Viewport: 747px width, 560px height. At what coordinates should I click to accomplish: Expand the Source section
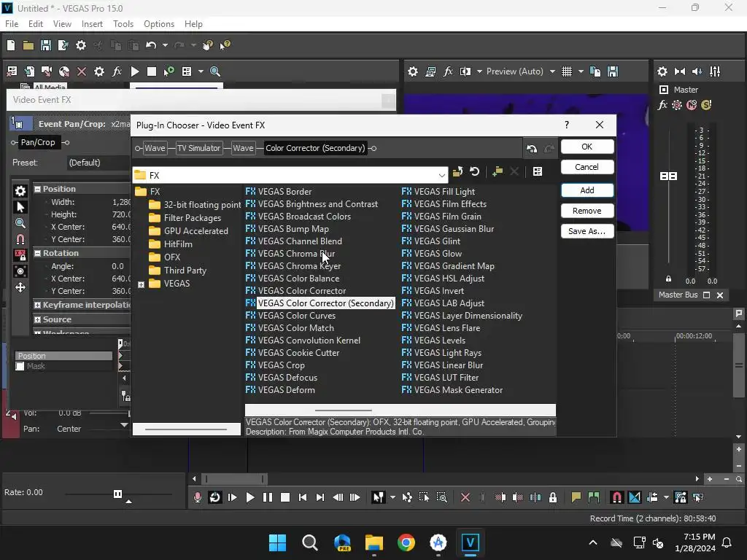(x=37, y=319)
